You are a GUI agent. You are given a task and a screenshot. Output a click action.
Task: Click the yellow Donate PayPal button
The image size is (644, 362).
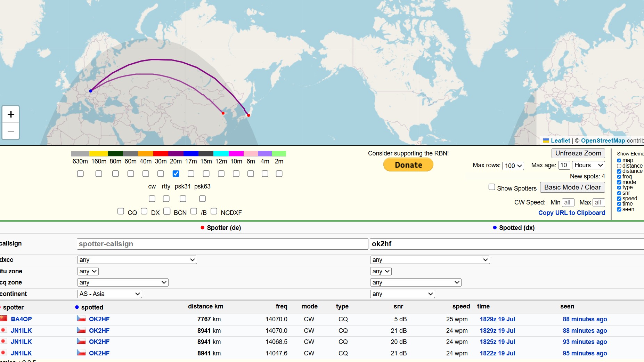(408, 165)
